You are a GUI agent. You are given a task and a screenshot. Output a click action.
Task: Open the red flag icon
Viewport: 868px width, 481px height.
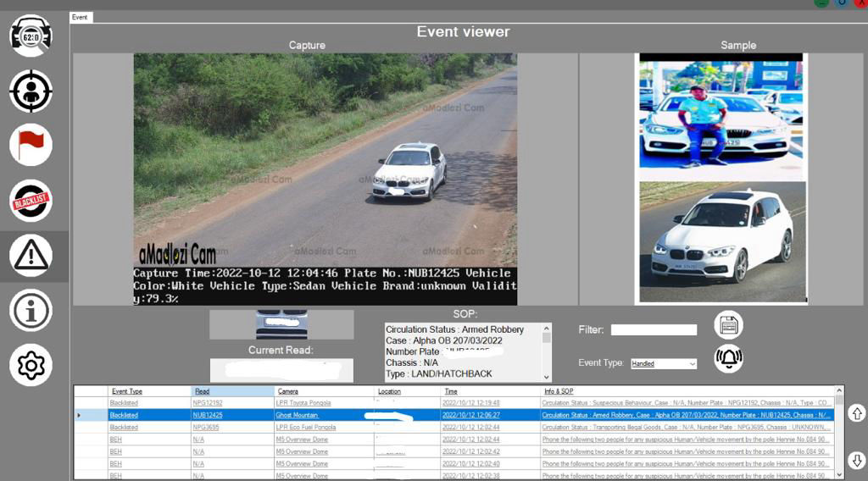point(31,145)
